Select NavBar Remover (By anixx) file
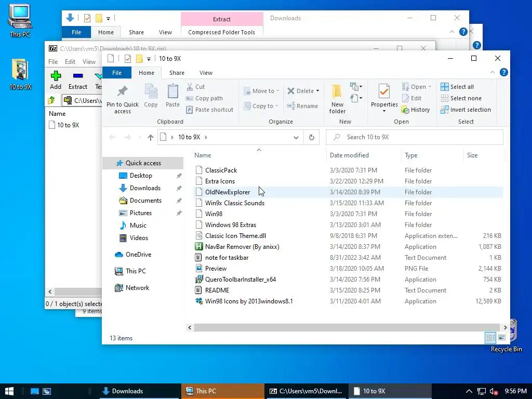The height and width of the screenshot is (399, 532). (x=242, y=247)
